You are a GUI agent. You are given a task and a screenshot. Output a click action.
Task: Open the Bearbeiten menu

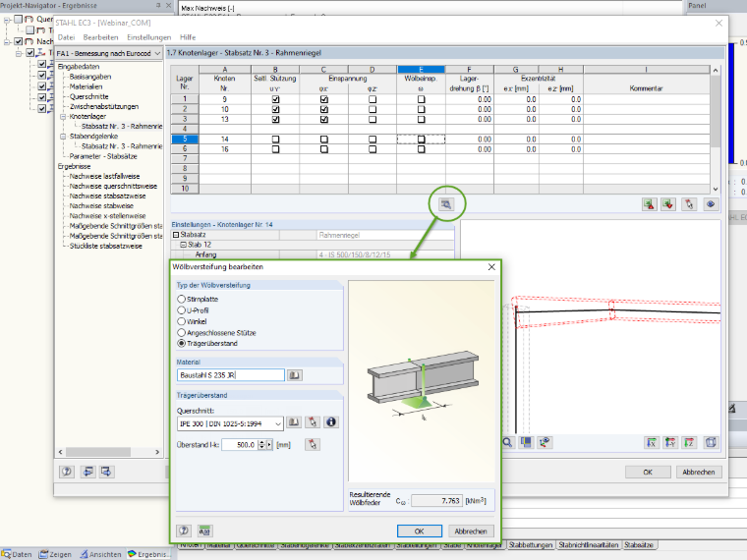(x=100, y=37)
